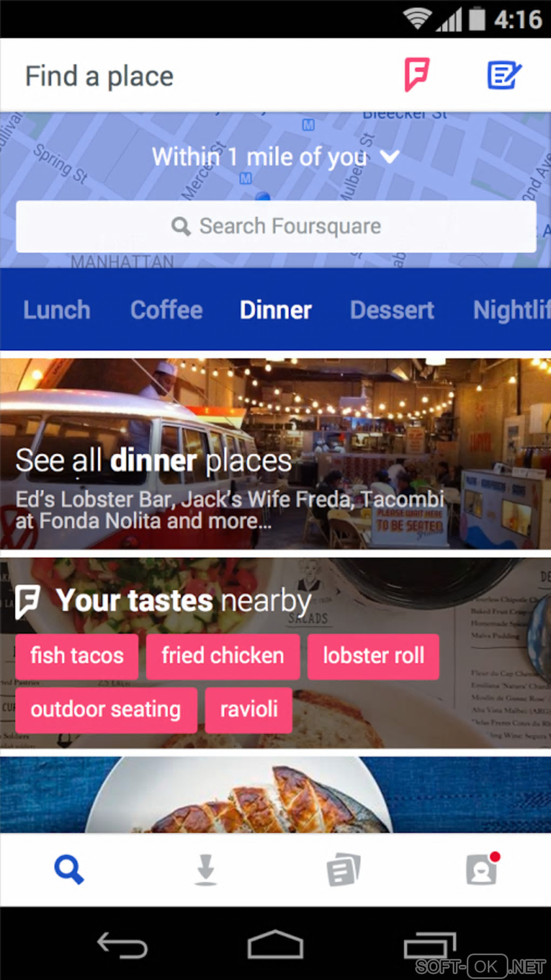The height and width of the screenshot is (980, 551).
Task: Open the Within 1 mile of you selector
Action: [275, 157]
